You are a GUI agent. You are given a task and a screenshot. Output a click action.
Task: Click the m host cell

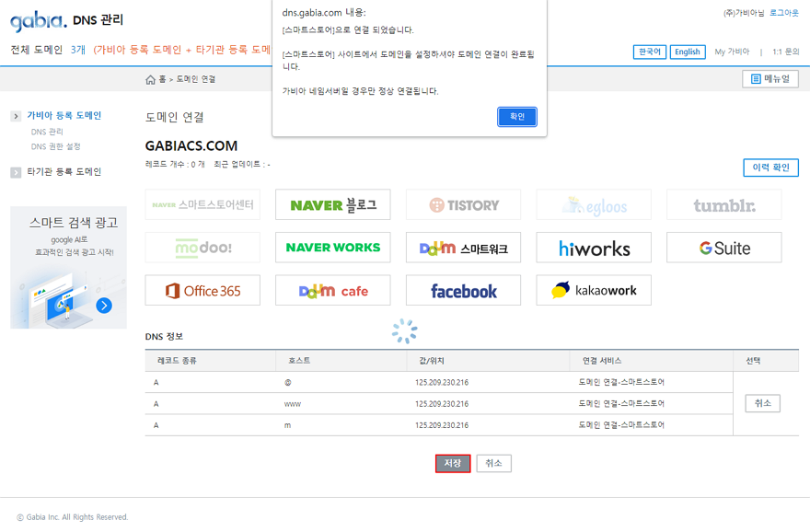tap(287, 425)
